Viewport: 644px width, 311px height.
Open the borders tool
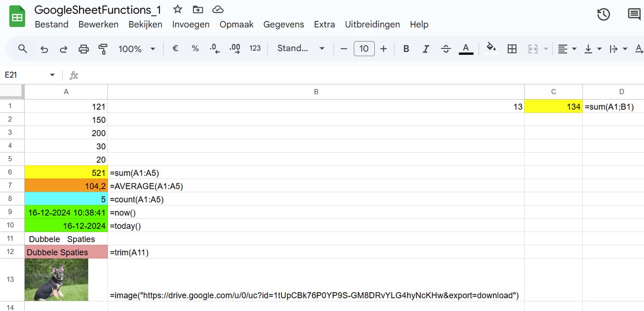512,48
